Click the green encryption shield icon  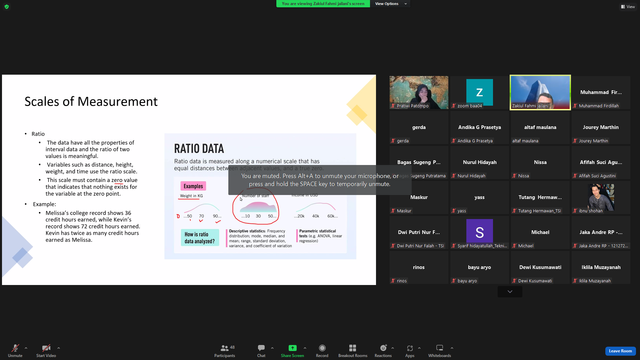(x=7, y=7)
